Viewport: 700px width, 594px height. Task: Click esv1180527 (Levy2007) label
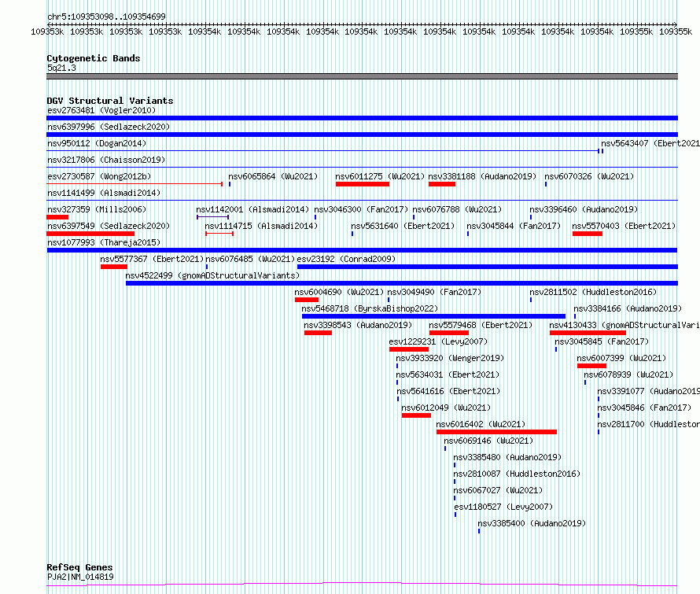[503, 507]
